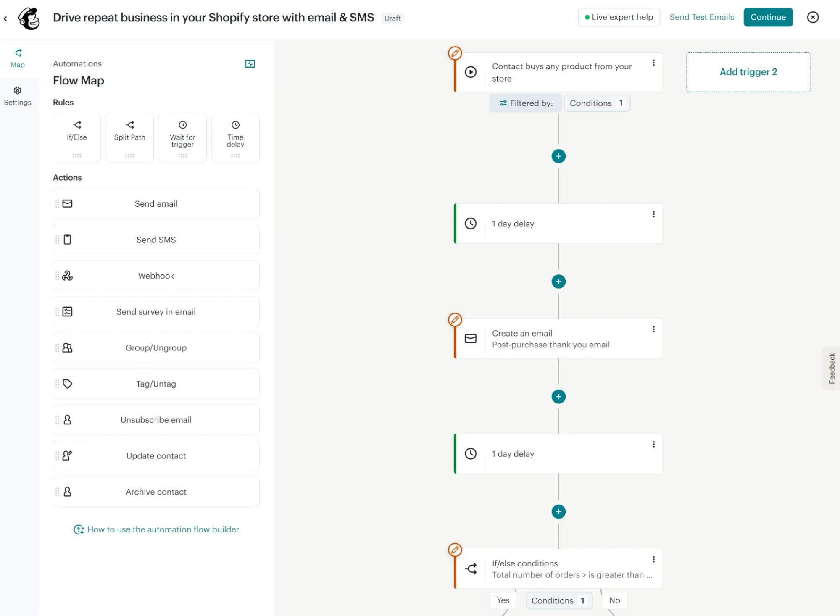Click Send Test Emails link

[702, 17]
